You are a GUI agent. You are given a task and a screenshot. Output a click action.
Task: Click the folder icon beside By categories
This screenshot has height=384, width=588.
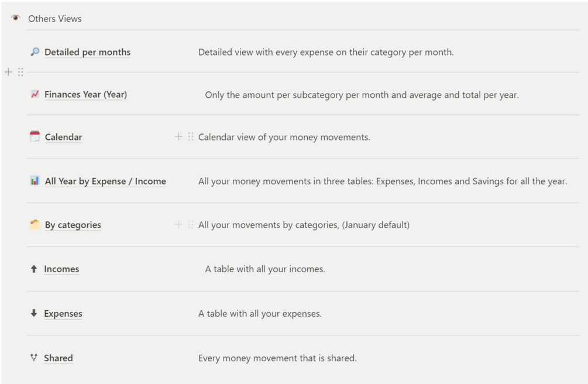coord(35,224)
